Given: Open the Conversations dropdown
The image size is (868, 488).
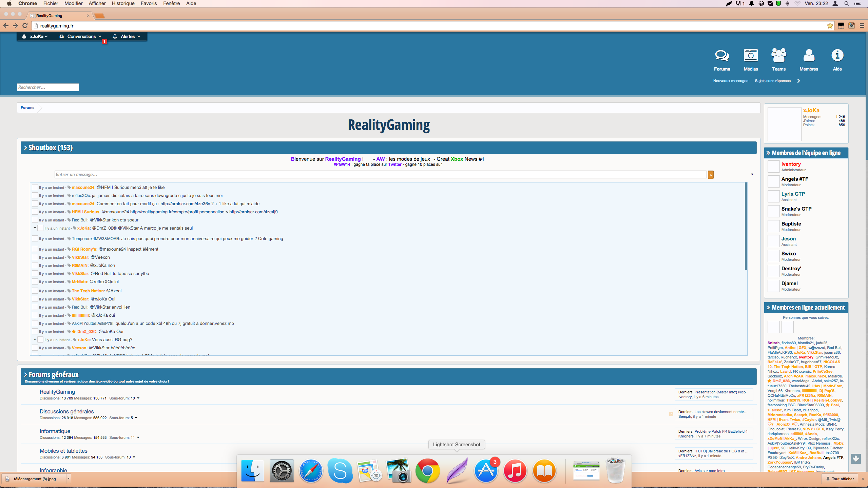Looking at the screenshot, I should (x=80, y=36).
